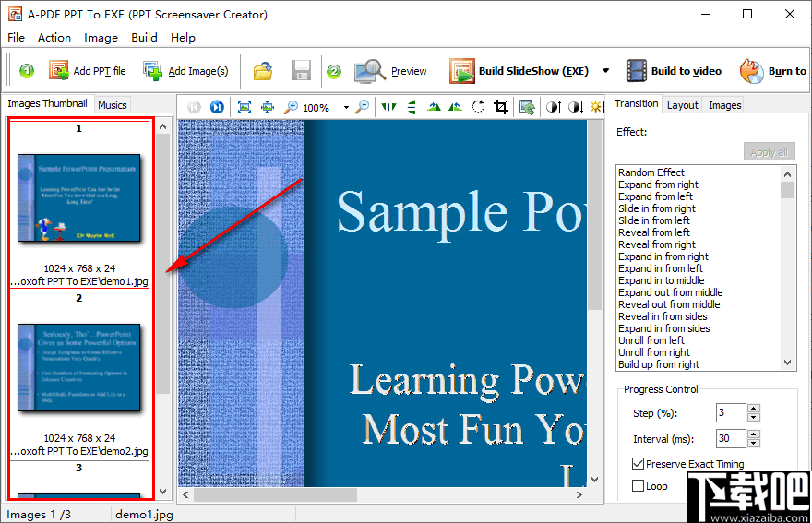Screen dimensions: 812x523
Task: Click the Preview magnifier toolbar button
Action: tap(391, 70)
